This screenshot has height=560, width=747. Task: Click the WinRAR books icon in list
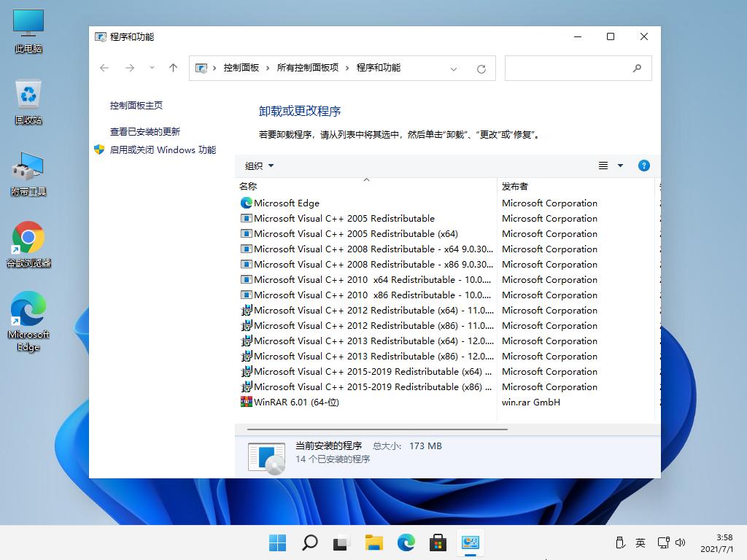pos(247,402)
